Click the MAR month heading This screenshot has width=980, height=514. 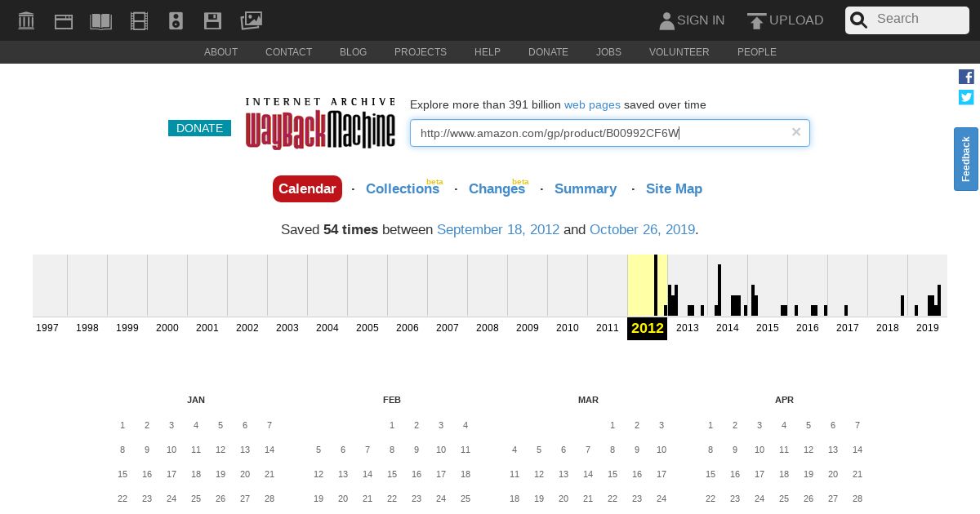588,400
